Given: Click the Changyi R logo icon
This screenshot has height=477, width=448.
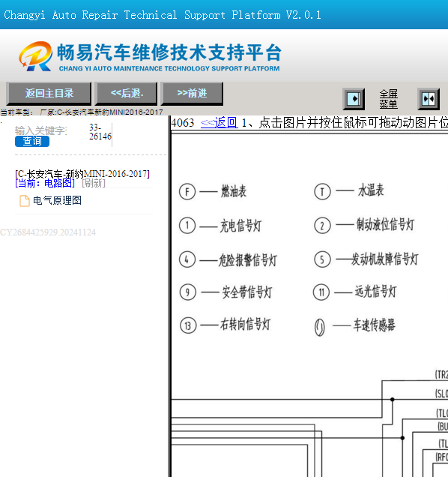Looking at the screenshot, I should coord(35,56).
